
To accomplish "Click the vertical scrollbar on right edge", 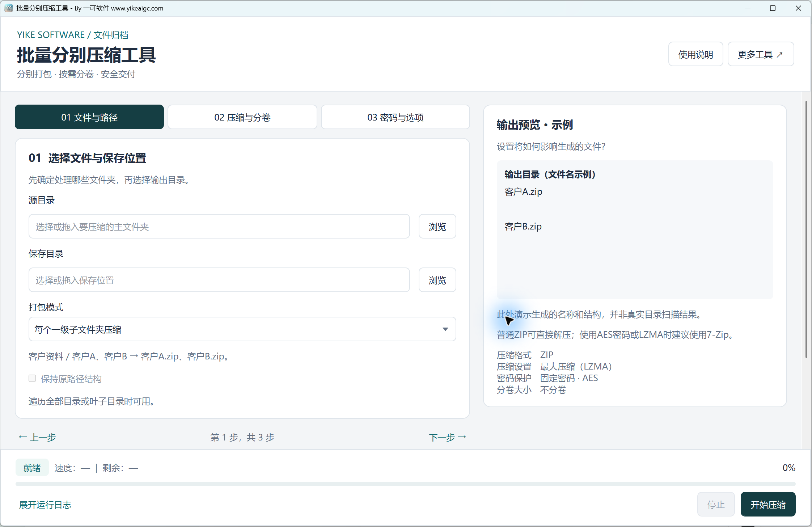I will click(806, 230).
